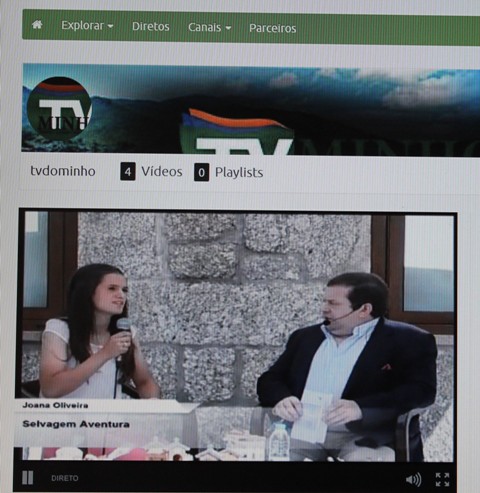The width and height of the screenshot is (480, 493).
Task: Click the Selvagem Aventura caption
Action: [76, 424]
